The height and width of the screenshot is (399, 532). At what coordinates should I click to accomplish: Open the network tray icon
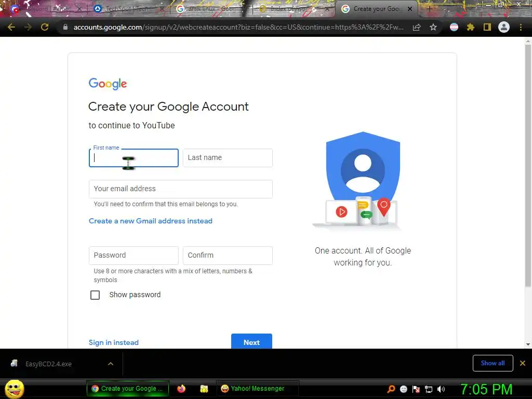429,389
